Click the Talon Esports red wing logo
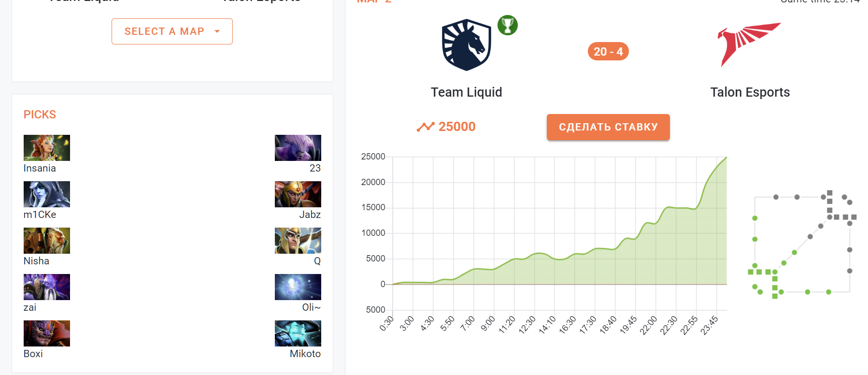868x375 pixels. point(748,44)
